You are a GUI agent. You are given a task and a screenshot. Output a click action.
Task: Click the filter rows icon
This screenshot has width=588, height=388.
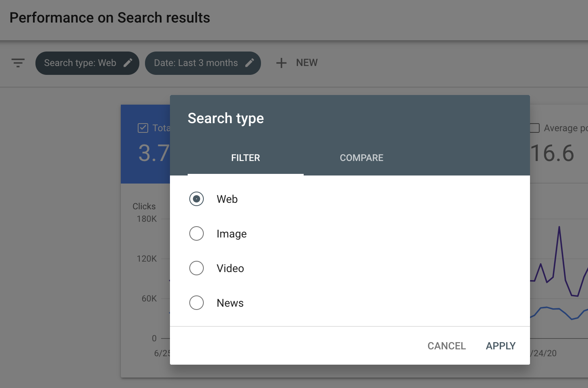18,63
